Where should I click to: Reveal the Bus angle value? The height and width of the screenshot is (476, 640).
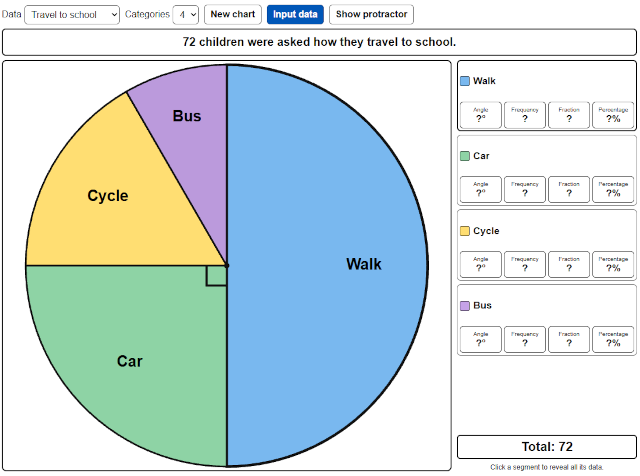[481, 339]
